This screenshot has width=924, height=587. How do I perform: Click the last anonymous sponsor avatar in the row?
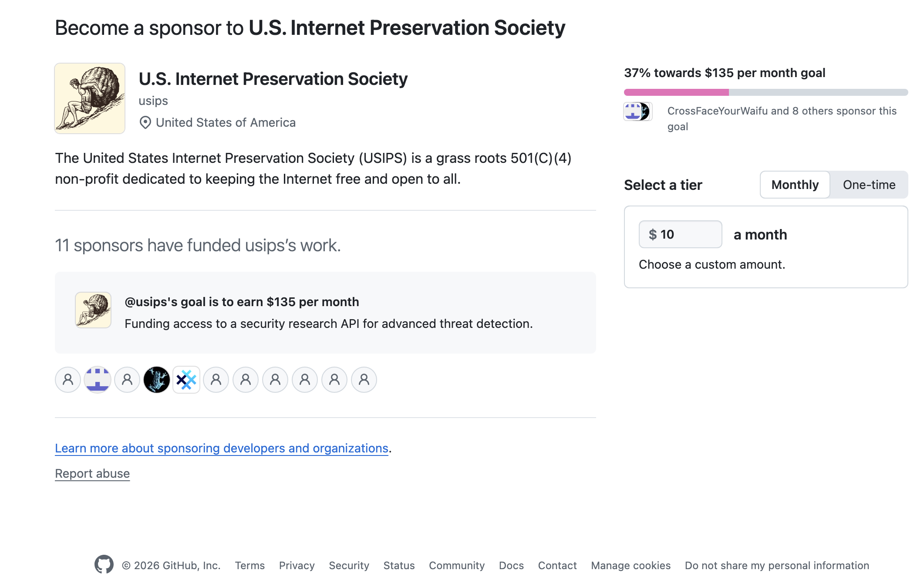point(364,380)
